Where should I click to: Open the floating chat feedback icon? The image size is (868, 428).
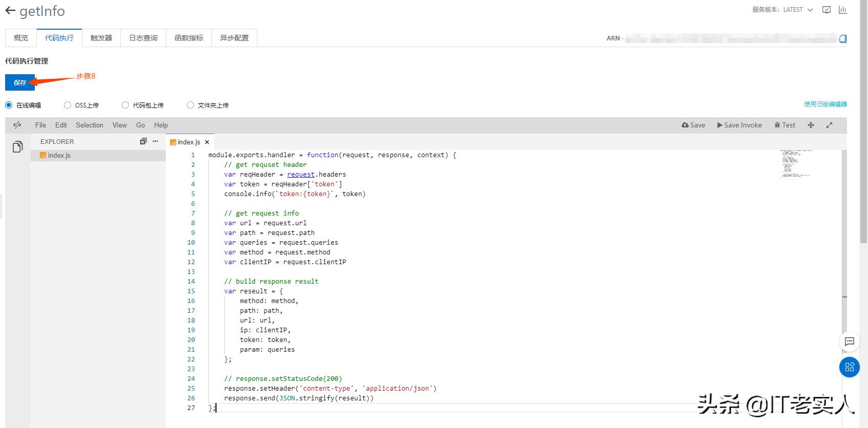850,341
